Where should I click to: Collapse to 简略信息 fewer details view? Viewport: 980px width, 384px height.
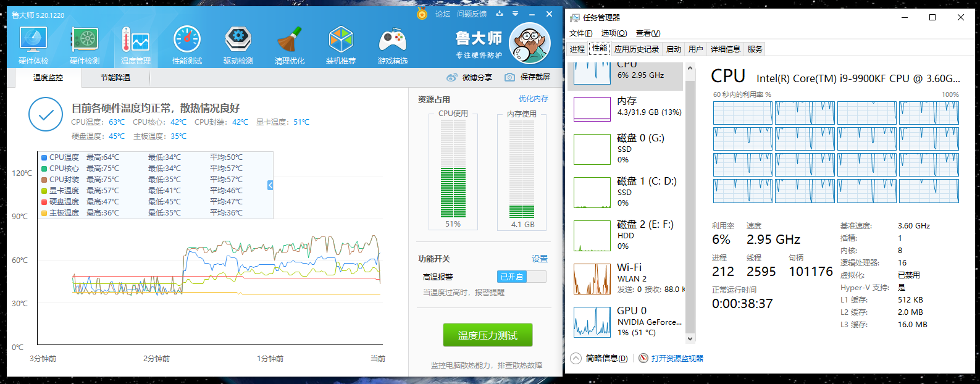pos(599,359)
